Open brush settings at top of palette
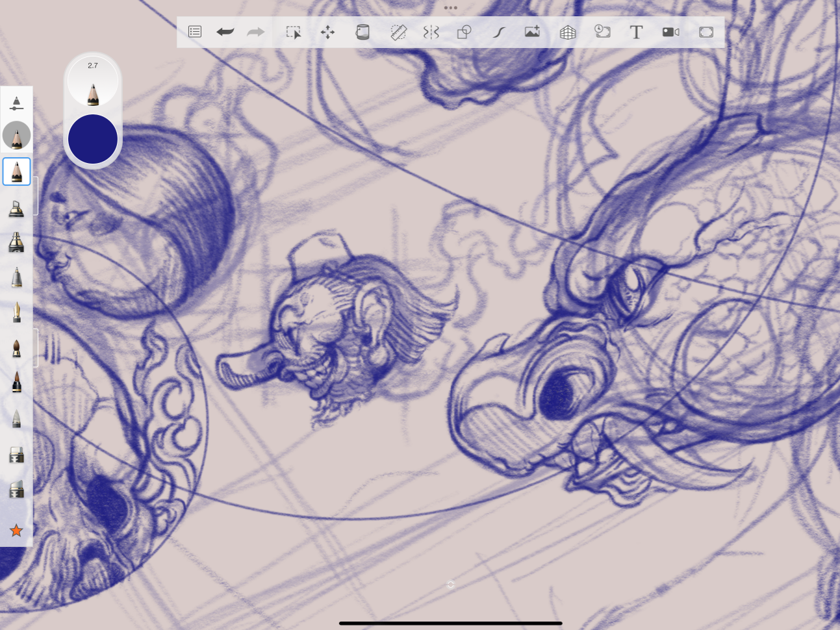The image size is (840, 630). click(x=16, y=103)
